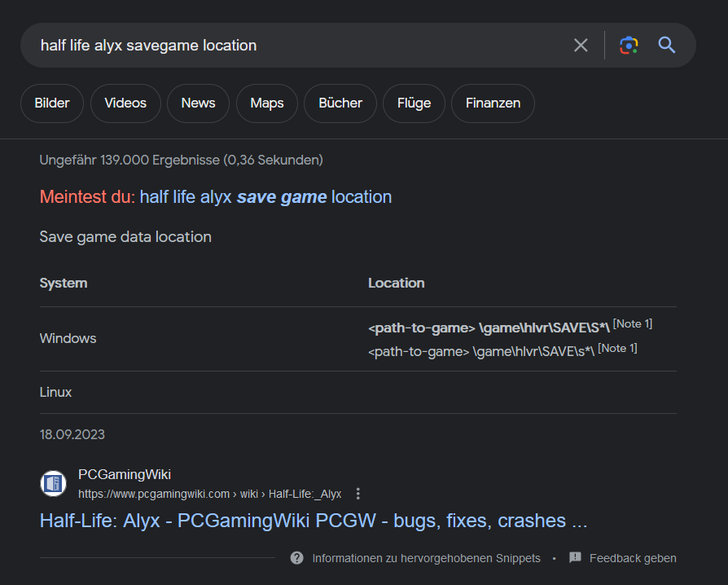The image size is (728, 585).
Task: Switch to the Videos tab
Action: point(125,103)
